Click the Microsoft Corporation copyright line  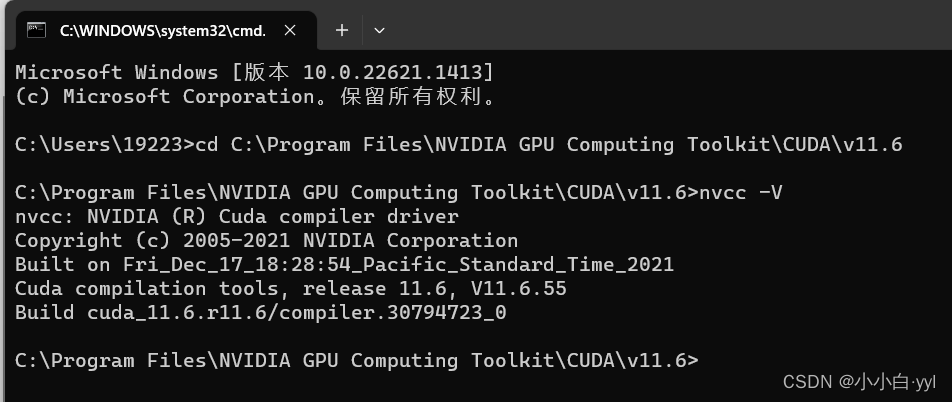click(x=256, y=97)
